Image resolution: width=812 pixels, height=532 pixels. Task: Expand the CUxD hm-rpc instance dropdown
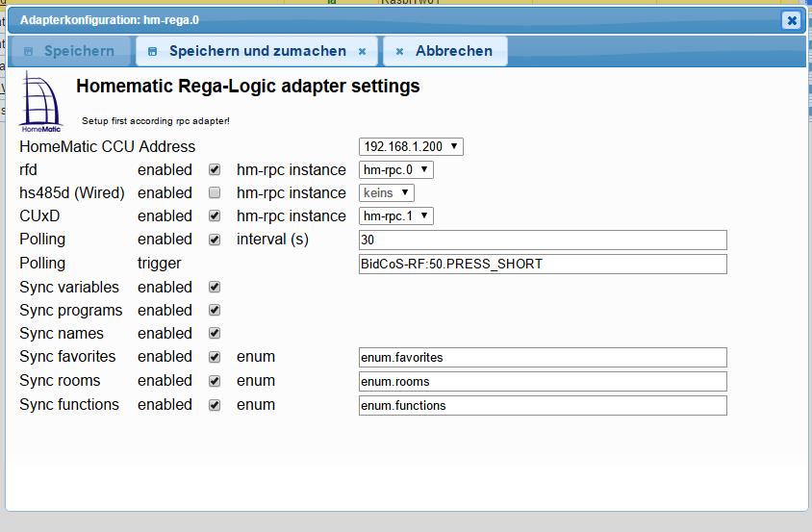click(x=395, y=216)
